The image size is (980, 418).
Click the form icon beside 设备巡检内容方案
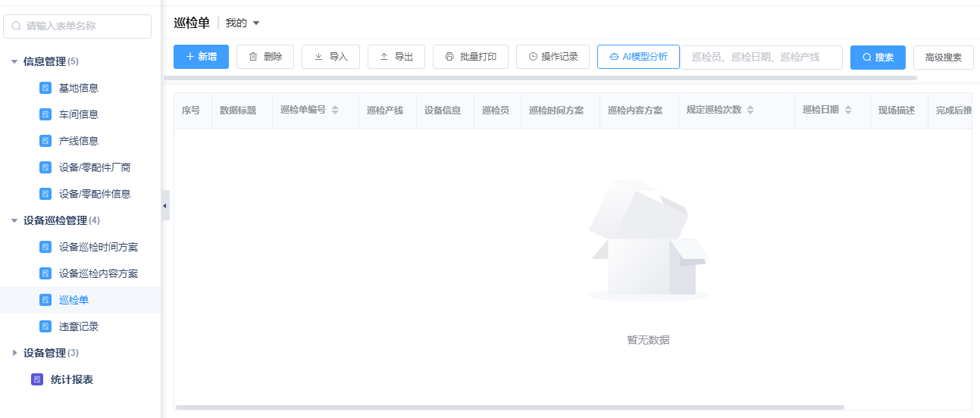point(45,273)
